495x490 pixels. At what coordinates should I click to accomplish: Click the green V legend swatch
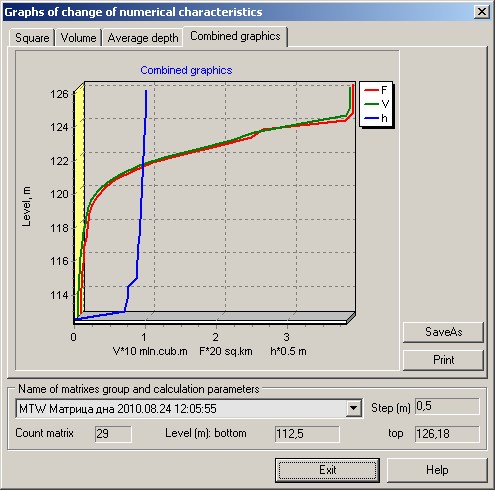pyautogui.click(x=371, y=104)
